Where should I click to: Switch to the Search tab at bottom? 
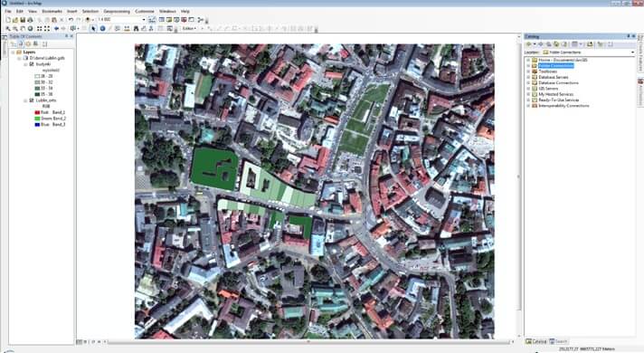[558, 341]
